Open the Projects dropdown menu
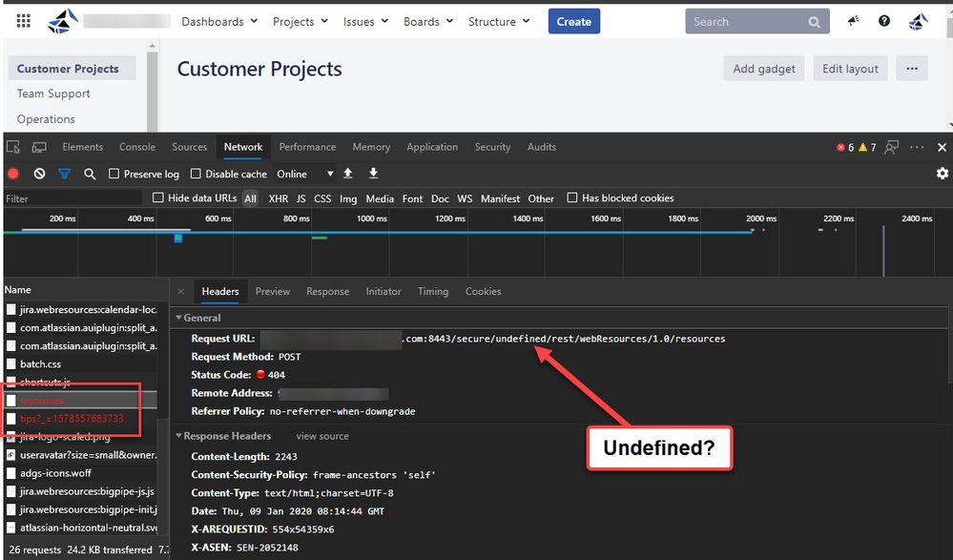 300,22
